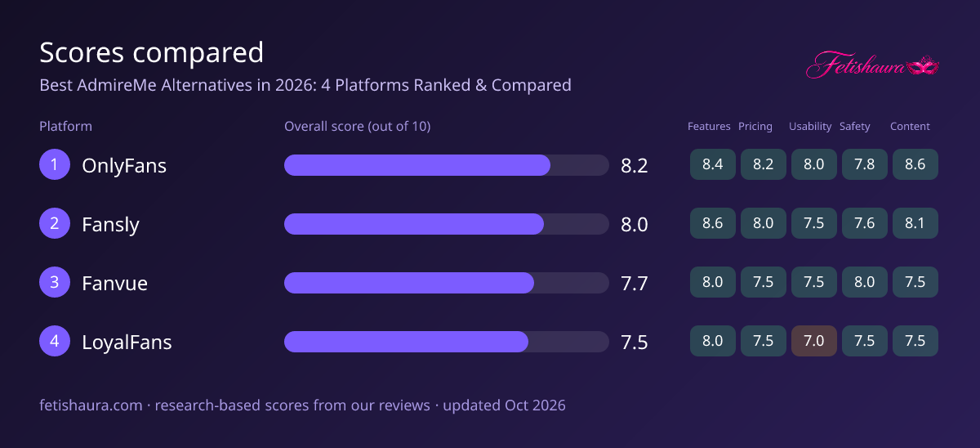Click the rank 4 circle badge
The height and width of the screenshot is (448, 980).
[x=55, y=342]
